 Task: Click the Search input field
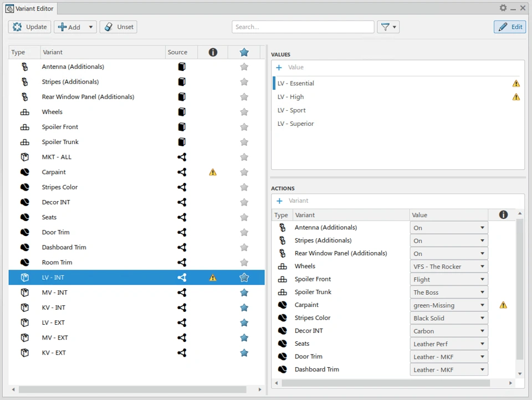[303, 27]
